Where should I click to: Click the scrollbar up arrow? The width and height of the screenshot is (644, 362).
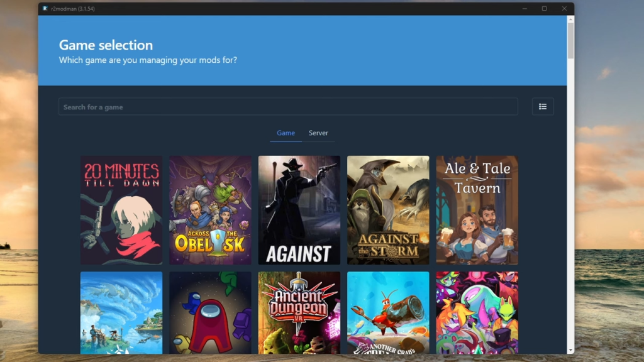tap(570, 19)
